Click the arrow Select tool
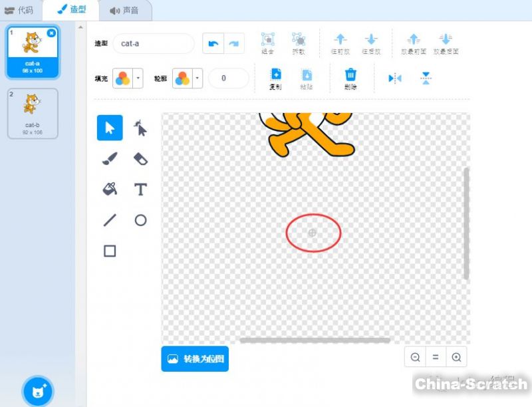This screenshot has width=532, height=407. tap(110, 128)
